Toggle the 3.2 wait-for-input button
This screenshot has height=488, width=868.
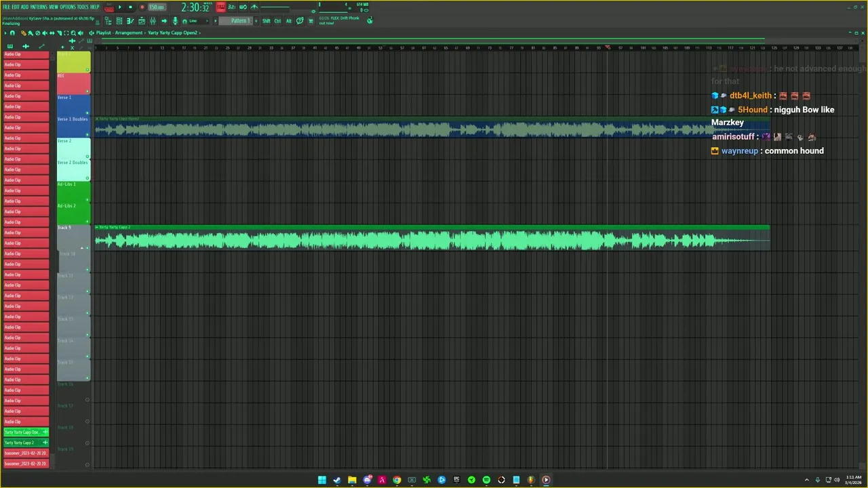tap(232, 7)
